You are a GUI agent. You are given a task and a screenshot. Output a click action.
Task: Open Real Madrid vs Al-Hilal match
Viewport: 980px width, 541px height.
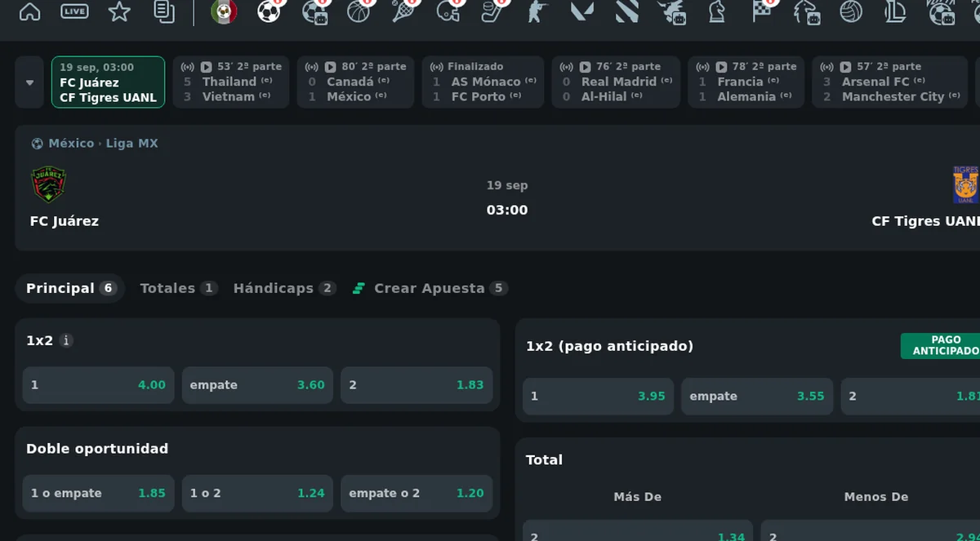tap(616, 82)
